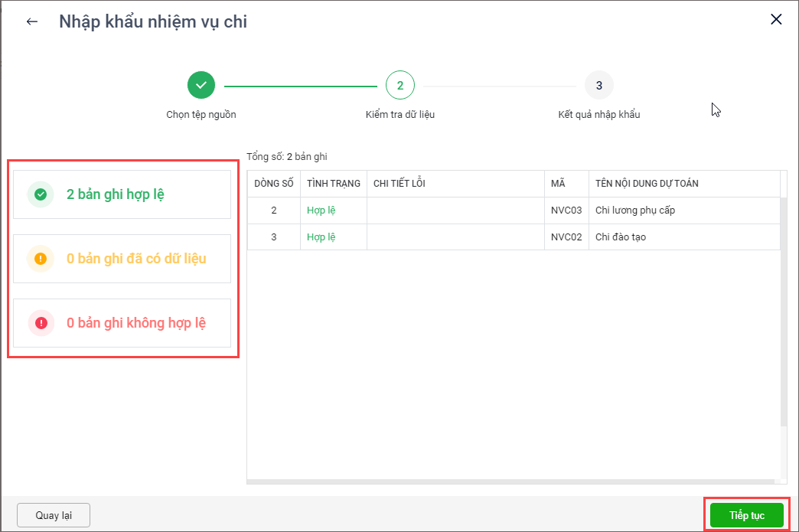Click the TÊN NỘI DUNG DỰ TOÁN header

tap(647, 184)
